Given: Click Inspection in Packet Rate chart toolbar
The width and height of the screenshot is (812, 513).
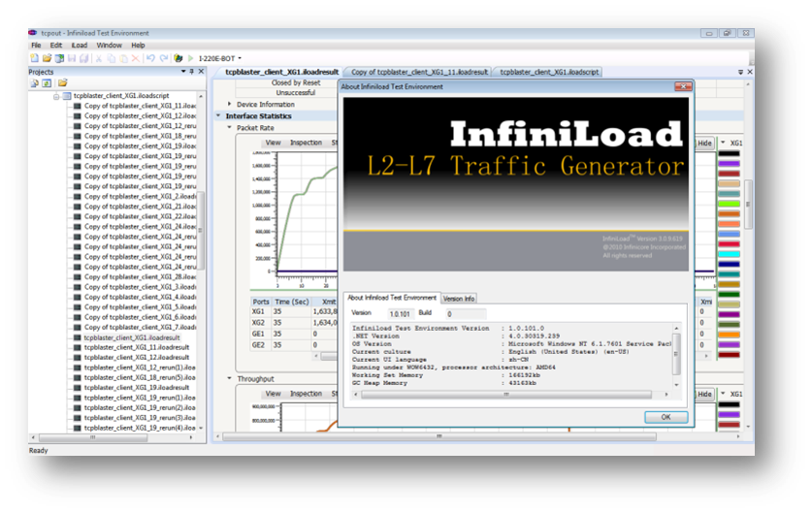Looking at the screenshot, I should coord(306,143).
